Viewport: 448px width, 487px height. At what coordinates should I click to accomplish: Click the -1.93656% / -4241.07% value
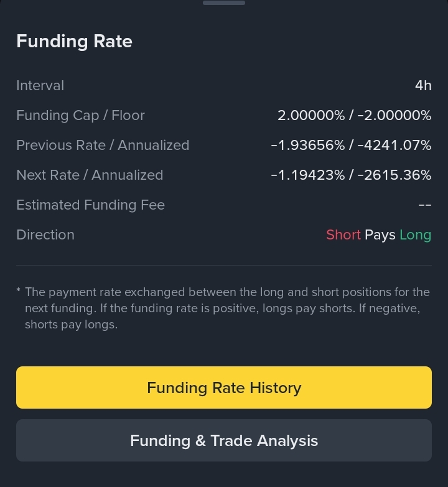351,146
